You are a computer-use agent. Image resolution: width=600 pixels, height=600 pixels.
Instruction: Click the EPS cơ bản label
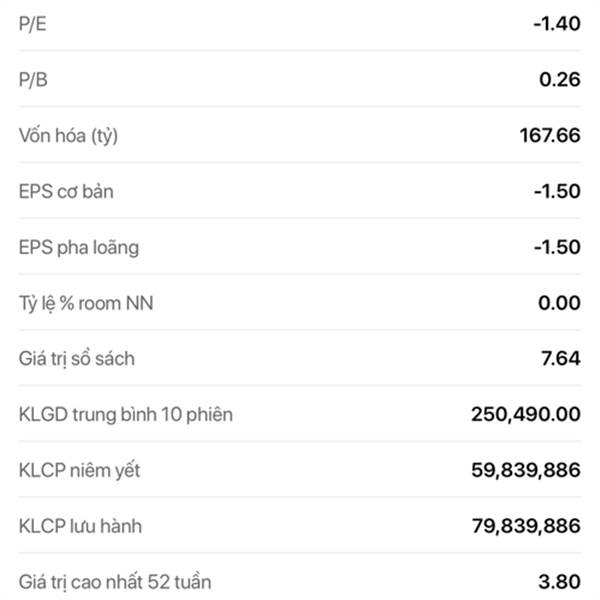[x=66, y=191]
